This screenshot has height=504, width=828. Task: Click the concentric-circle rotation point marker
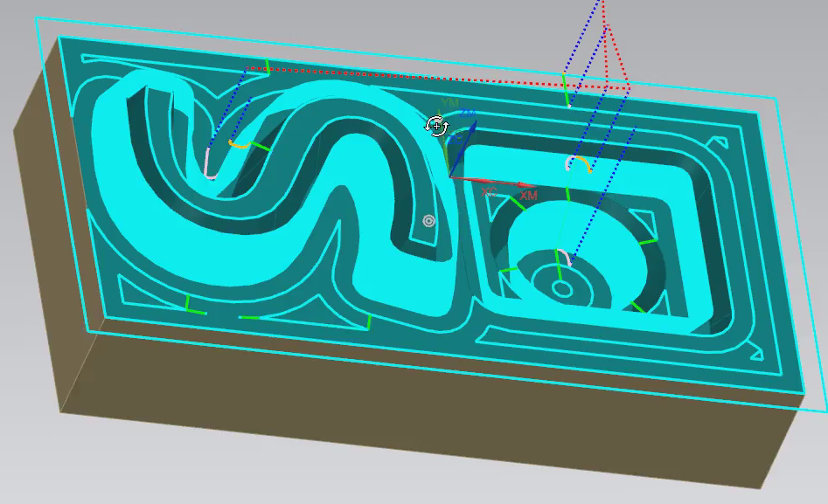coord(428,221)
